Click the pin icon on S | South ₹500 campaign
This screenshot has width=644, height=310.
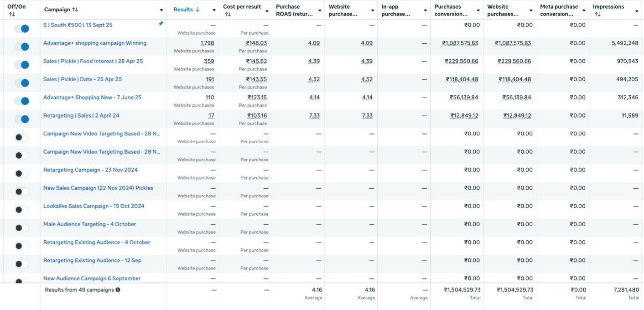click(x=161, y=24)
